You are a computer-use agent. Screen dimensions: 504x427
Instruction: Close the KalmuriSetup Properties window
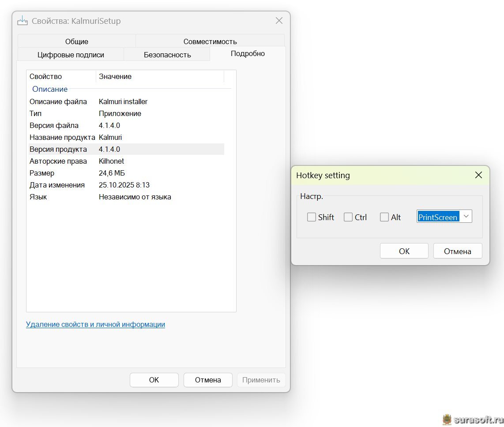tap(279, 21)
